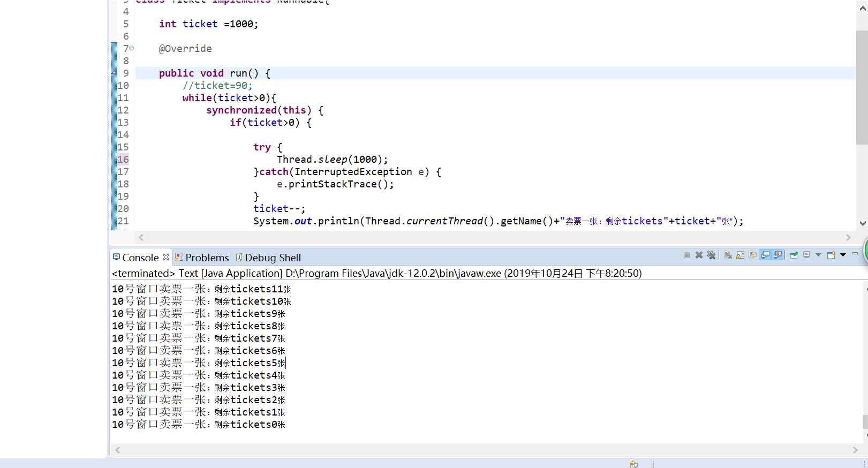This screenshot has height=468, width=868.
Task: Click the Remove Launch single X icon
Action: (x=699, y=255)
